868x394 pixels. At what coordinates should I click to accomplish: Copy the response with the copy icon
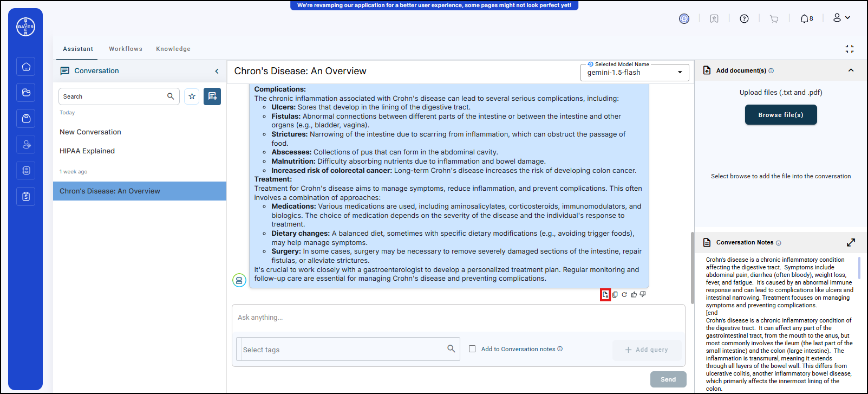[615, 295]
